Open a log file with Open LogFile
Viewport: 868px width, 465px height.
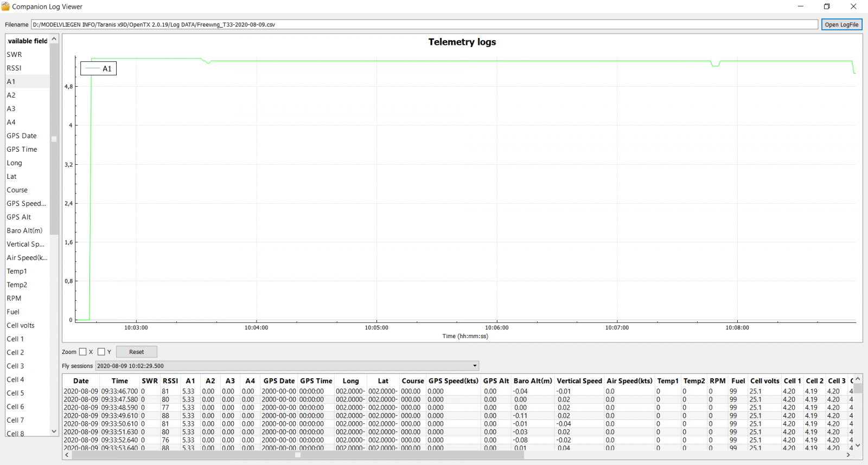coord(841,24)
